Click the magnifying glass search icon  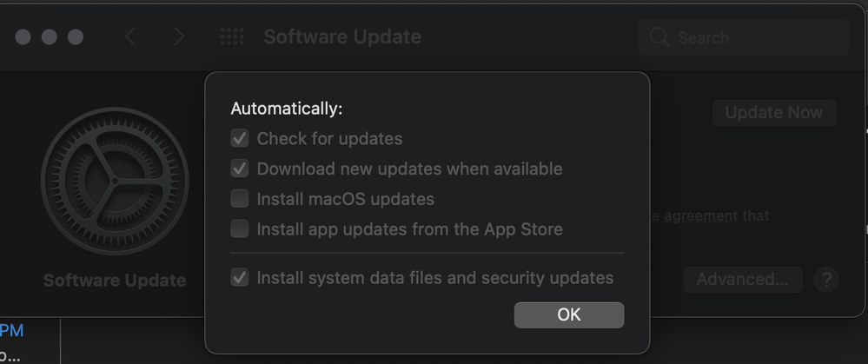click(x=659, y=37)
